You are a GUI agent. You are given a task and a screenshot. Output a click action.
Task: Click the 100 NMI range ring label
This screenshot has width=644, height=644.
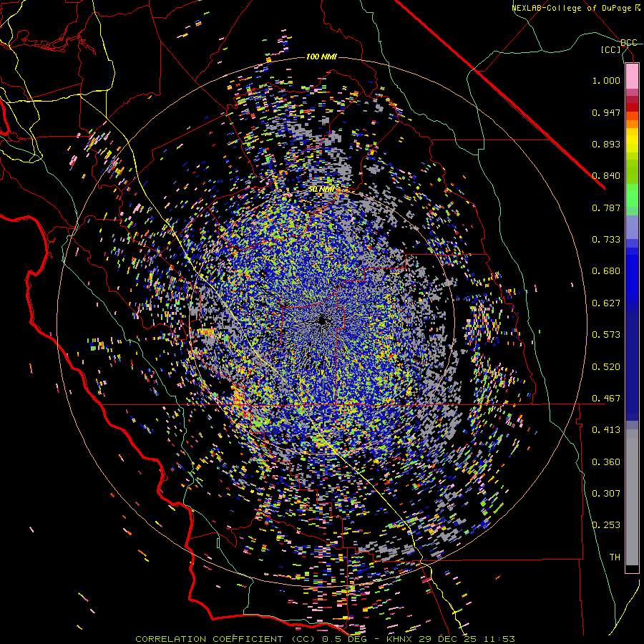point(321,57)
